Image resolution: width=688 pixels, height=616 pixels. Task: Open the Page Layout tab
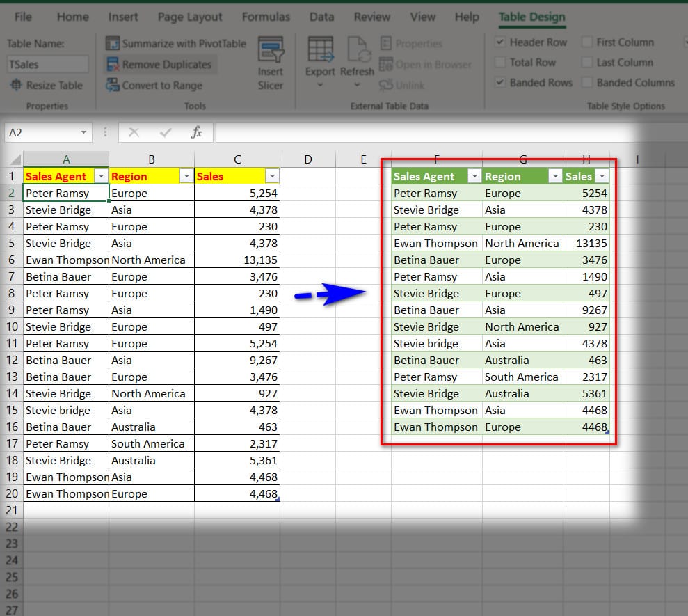190,17
